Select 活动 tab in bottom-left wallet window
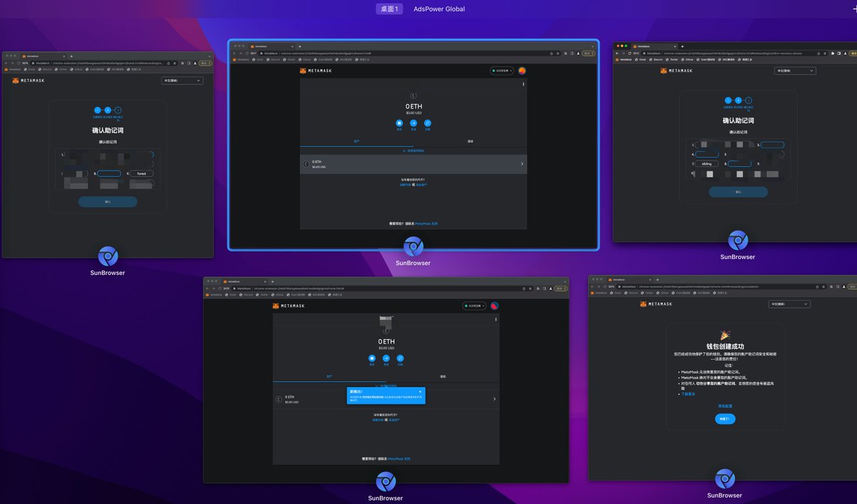 [x=443, y=376]
